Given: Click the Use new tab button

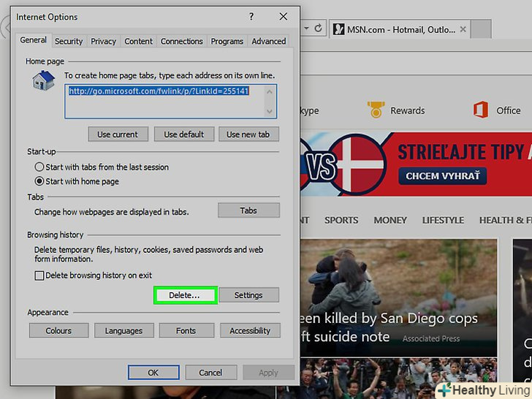Looking at the screenshot, I should (248, 134).
